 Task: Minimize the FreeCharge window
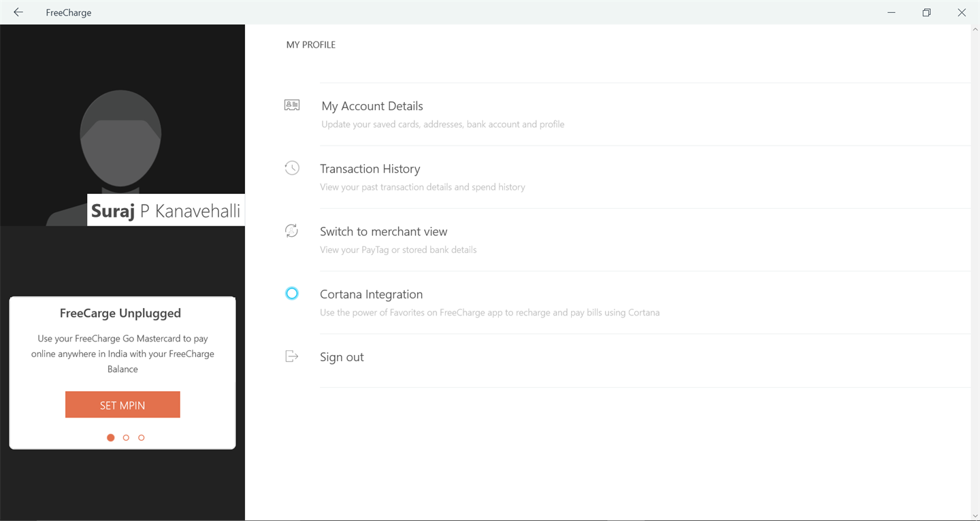click(x=892, y=12)
